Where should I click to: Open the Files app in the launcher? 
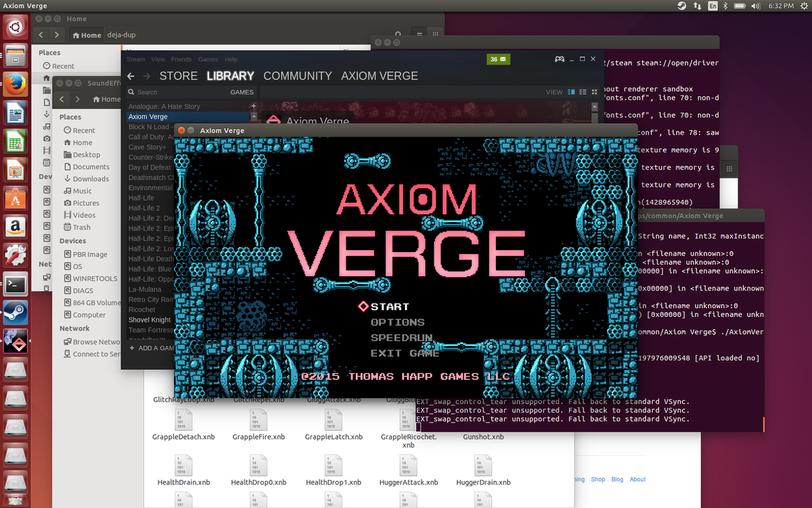point(16,56)
